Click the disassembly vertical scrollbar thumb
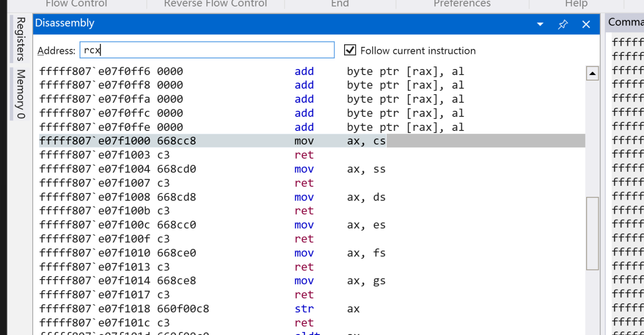This screenshot has width=644, height=335. [x=592, y=233]
